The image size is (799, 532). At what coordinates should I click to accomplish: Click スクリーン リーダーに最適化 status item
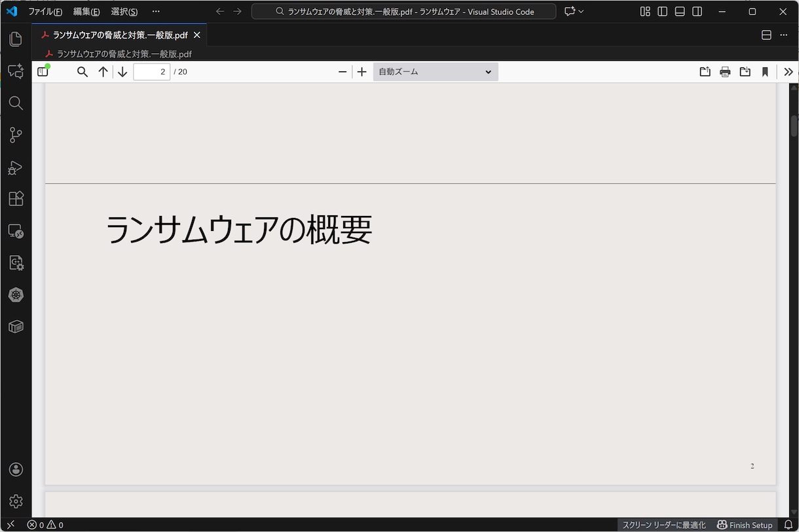click(664, 525)
